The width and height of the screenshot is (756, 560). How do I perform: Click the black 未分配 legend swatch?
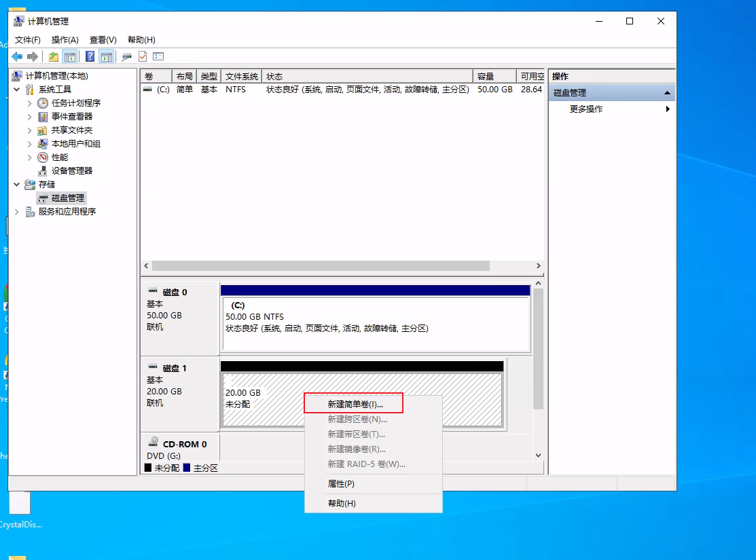(148, 468)
